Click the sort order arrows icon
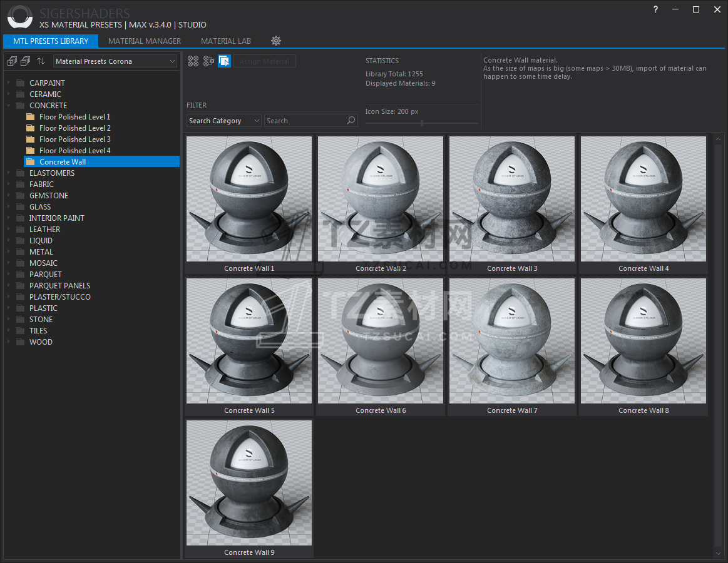The image size is (728, 563). (41, 61)
